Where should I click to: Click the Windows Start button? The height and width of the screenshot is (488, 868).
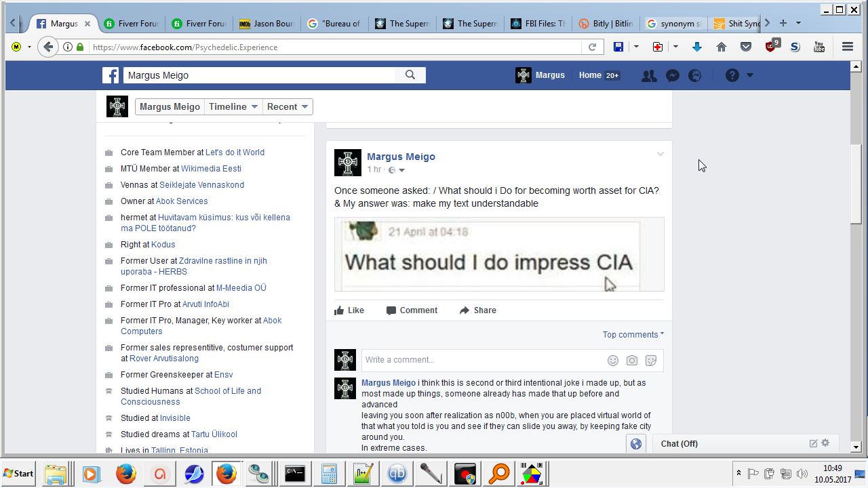19,473
